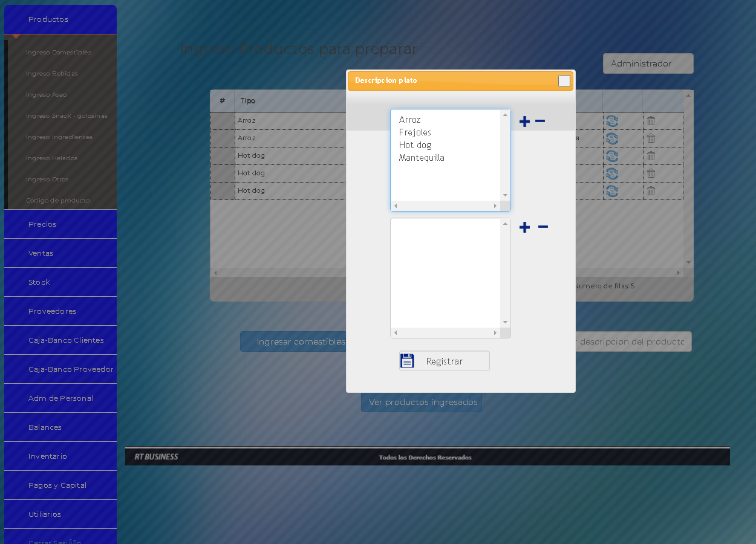Close the Descripcion plato dialog
The width and height of the screenshot is (756, 544).
coord(564,81)
